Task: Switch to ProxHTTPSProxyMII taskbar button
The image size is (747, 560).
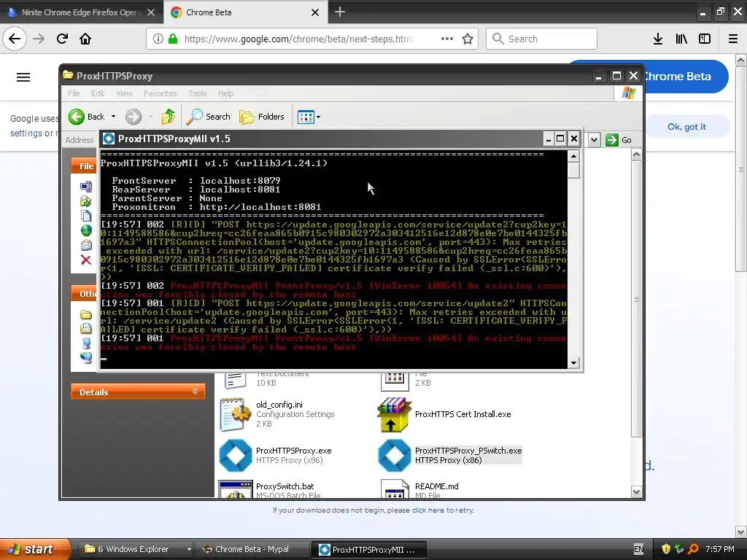Action: [x=368, y=550]
